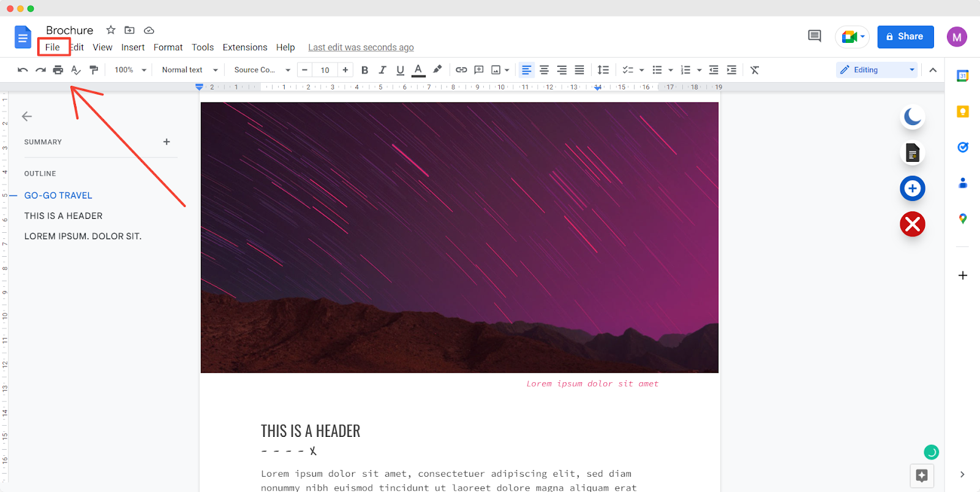Enable center alignment
Image resolution: width=980 pixels, height=492 pixels.
[544, 70]
